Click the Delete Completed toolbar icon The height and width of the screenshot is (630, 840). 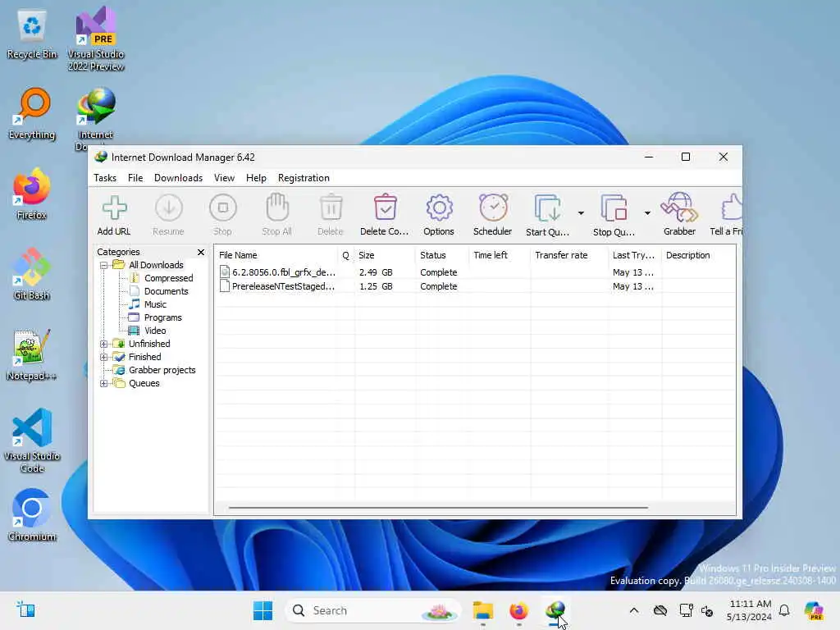click(385, 208)
